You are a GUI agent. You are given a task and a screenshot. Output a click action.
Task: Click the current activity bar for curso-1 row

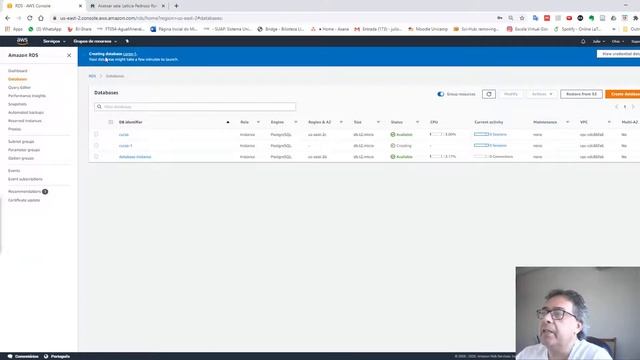(x=481, y=145)
